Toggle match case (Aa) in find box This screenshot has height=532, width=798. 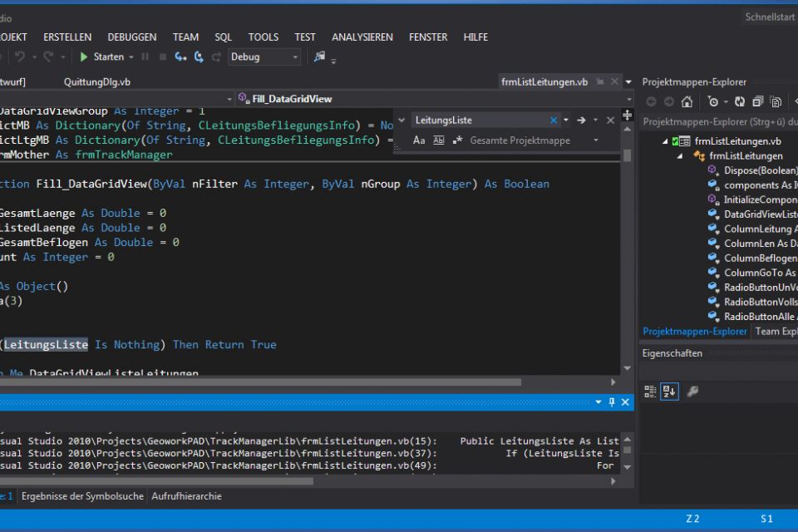(419, 141)
